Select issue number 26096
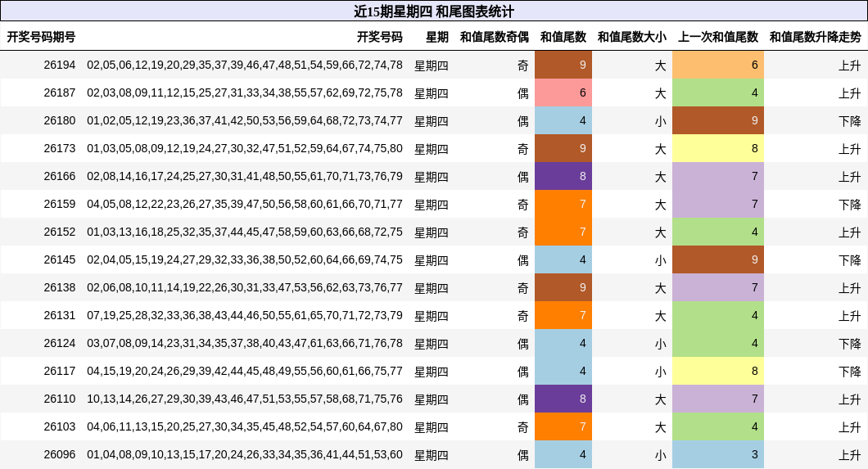 pyautogui.click(x=60, y=454)
